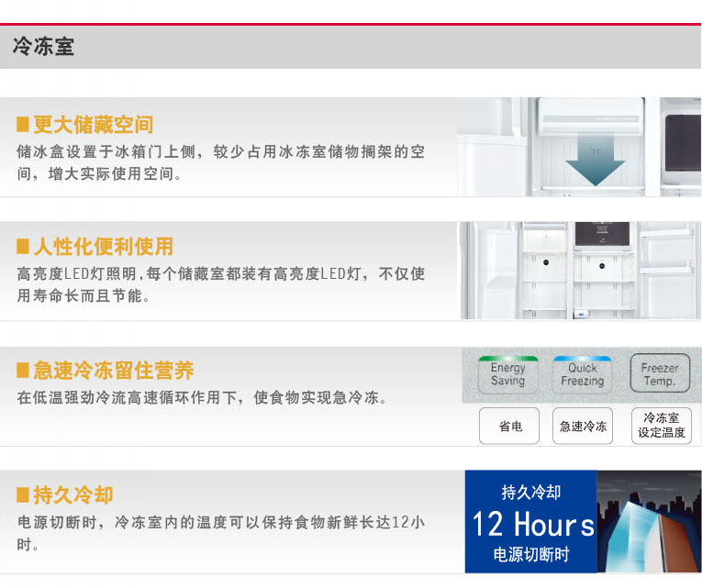Viewport: 702px width, 588px height.
Task: Click the 冷冻室设定温度 label box
Action: (662, 426)
